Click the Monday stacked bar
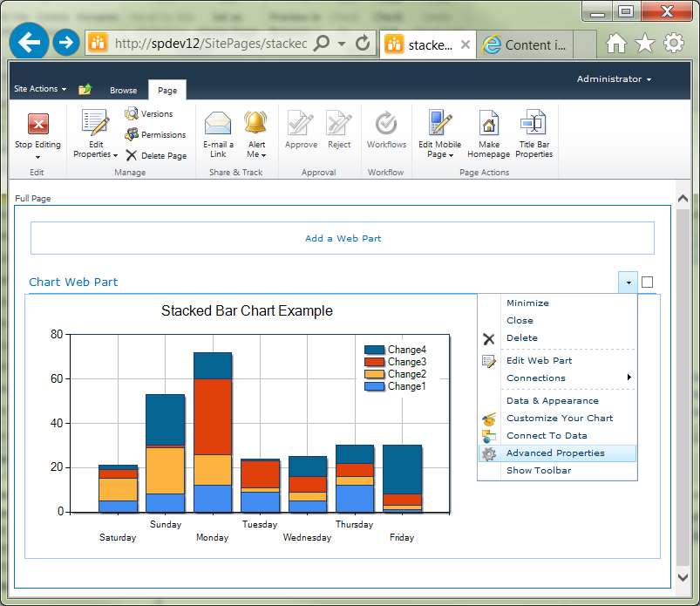The width and height of the screenshot is (700, 606). click(x=213, y=432)
